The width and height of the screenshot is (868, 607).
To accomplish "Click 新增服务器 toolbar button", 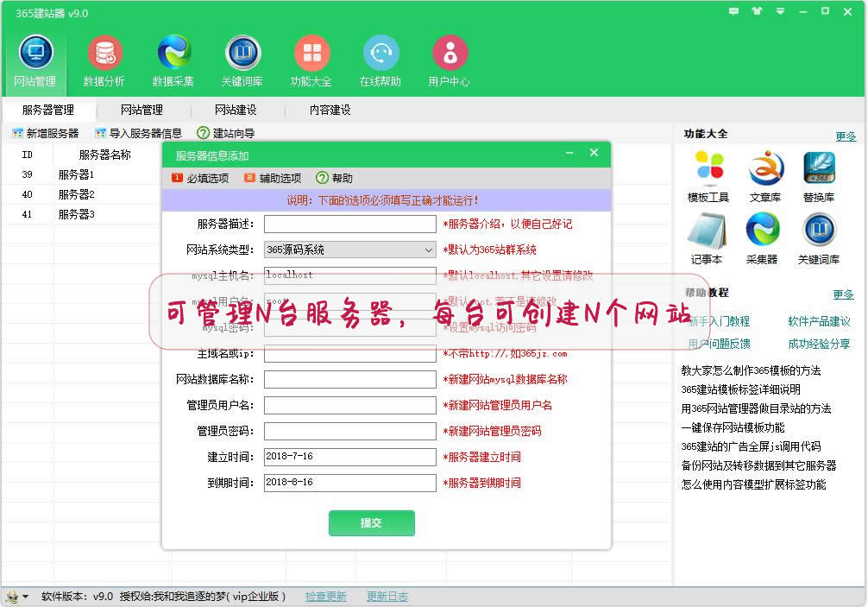I will [45, 134].
